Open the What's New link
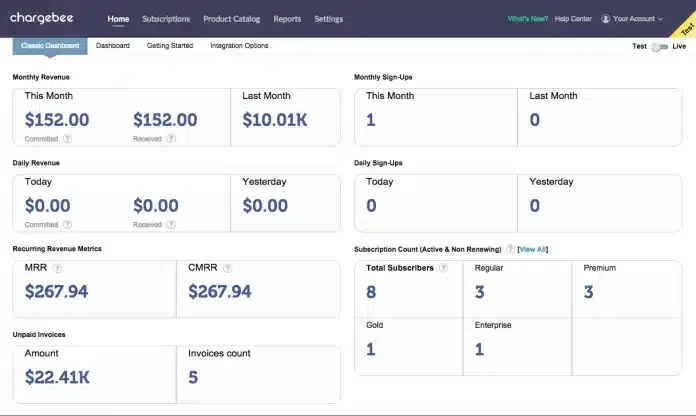Image resolution: width=696 pixels, height=416 pixels. [x=528, y=19]
